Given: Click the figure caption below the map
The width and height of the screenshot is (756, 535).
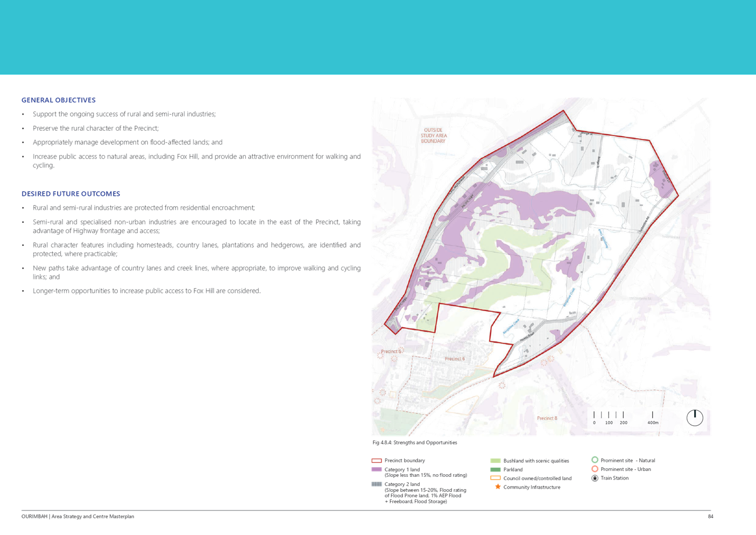Looking at the screenshot, I should (415, 443).
